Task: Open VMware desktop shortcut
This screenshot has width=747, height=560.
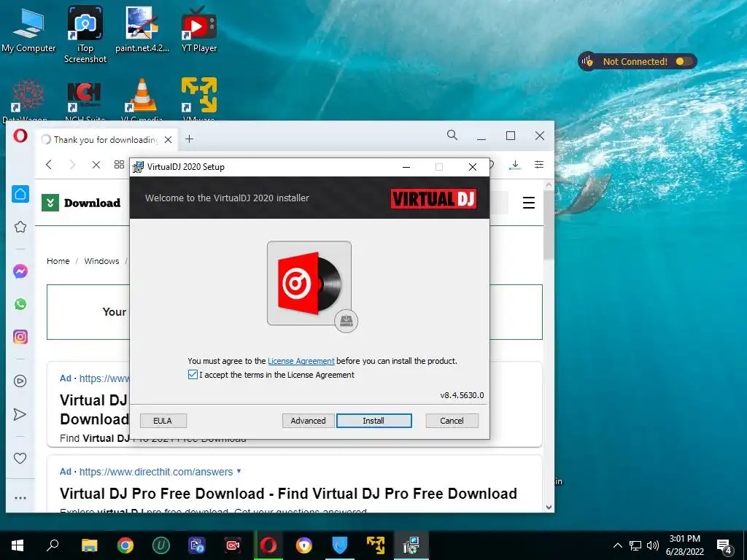Action: tap(199, 100)
